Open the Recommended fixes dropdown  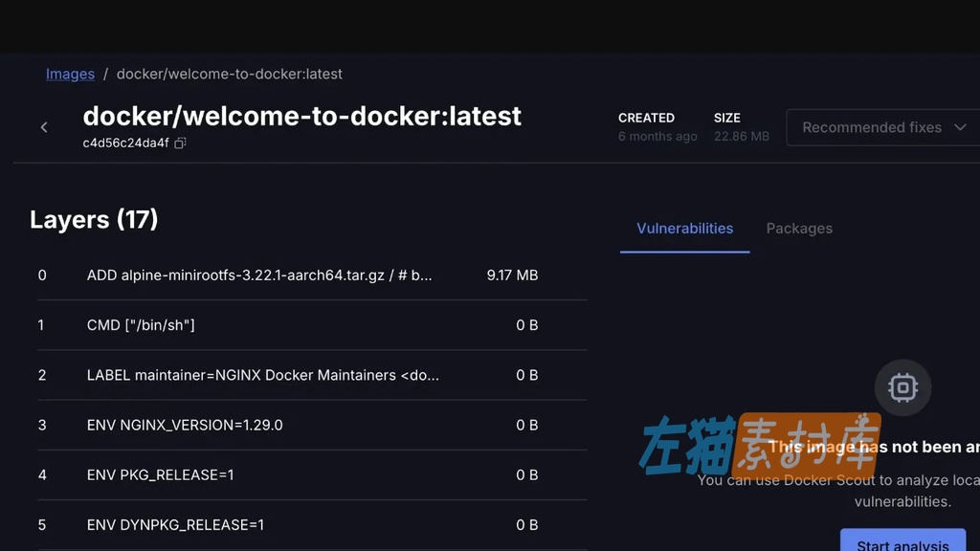[x=883, y=127]
